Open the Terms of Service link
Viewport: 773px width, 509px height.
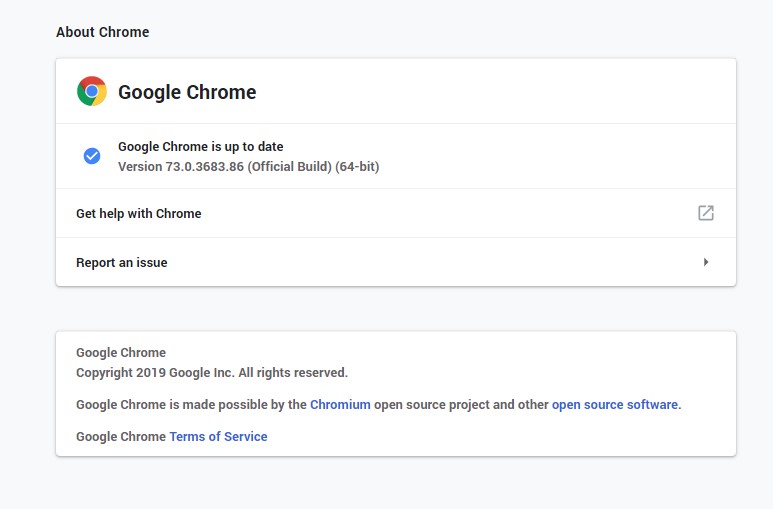click(218, 436)
